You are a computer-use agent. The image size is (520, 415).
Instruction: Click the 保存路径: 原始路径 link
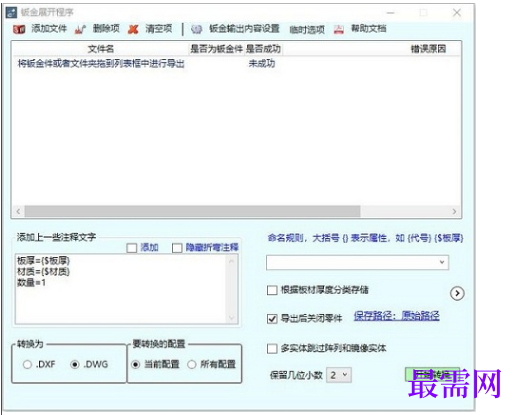coord(397,316)
